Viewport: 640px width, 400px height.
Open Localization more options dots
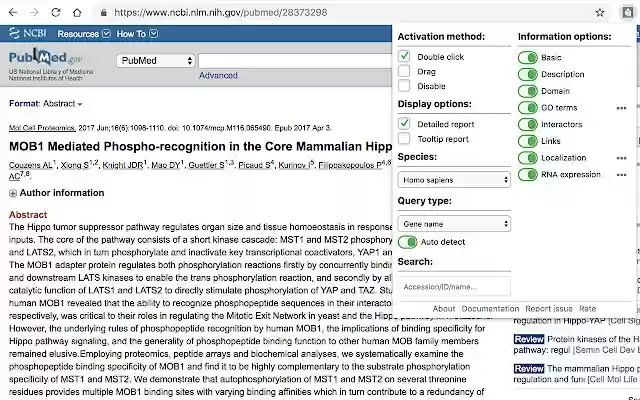tap(621, 158)
